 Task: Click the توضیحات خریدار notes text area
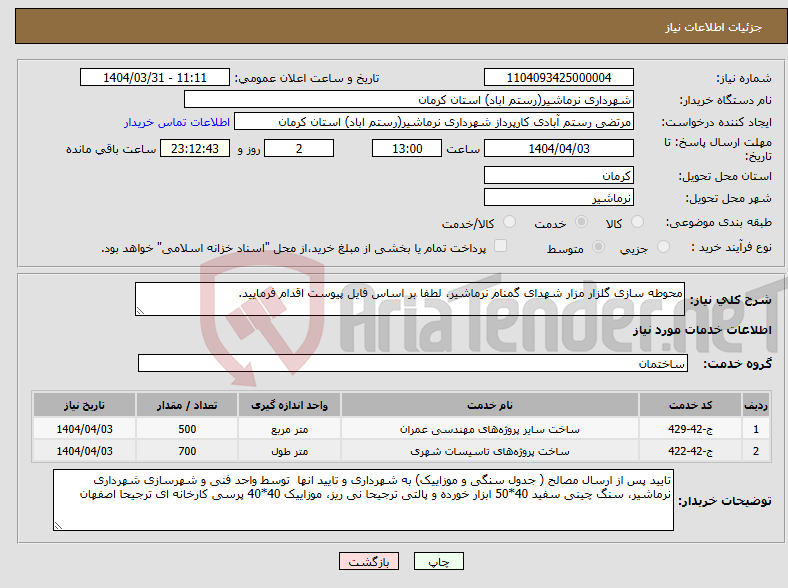point(363,500)
